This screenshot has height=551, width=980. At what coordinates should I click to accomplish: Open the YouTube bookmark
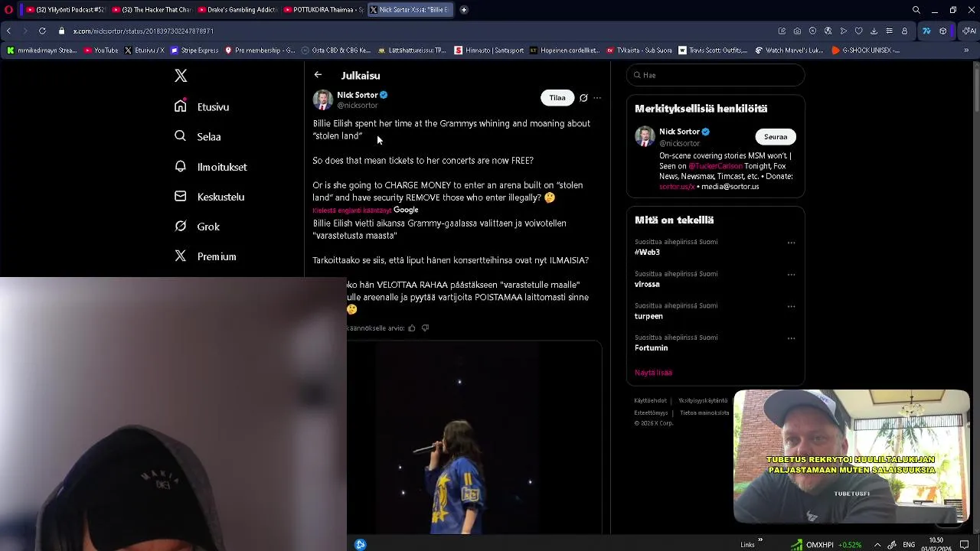click(x=101, y=51)
